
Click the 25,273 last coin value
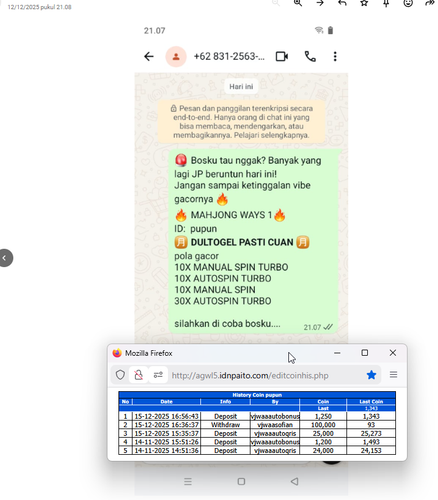(371, 434)
